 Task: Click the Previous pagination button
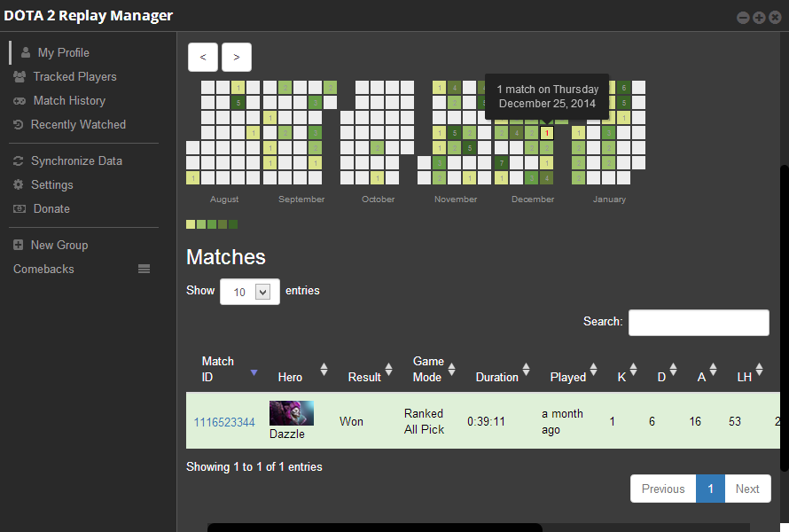coord(663,489)
